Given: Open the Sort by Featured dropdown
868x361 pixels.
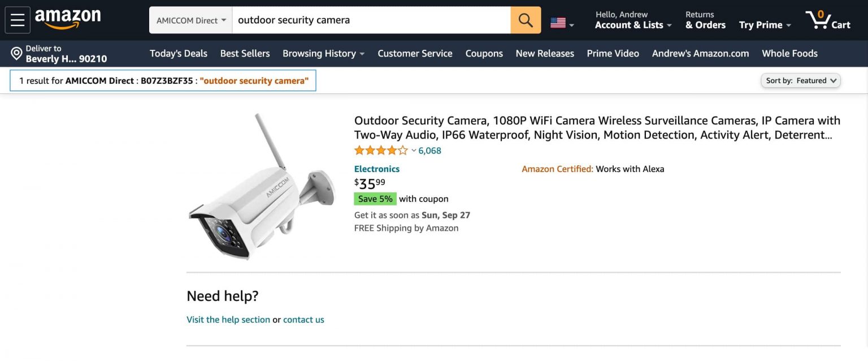Looking at the screenshot, I should [800, 80].
